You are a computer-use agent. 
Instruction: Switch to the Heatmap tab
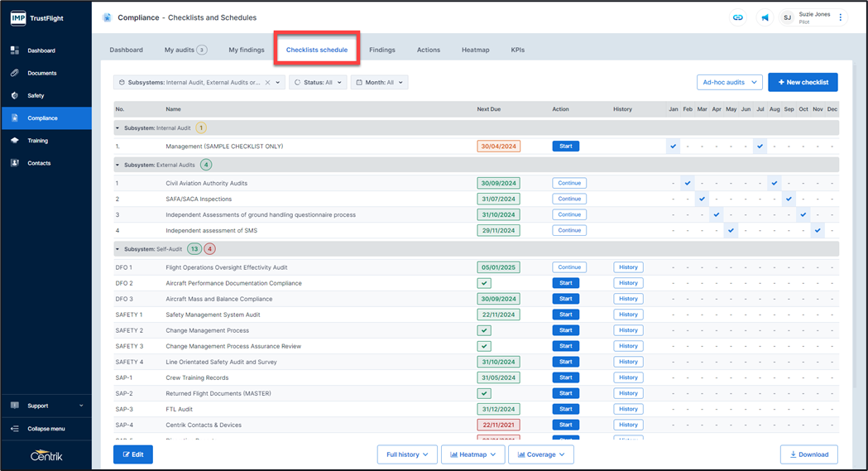tap(475, 50)
